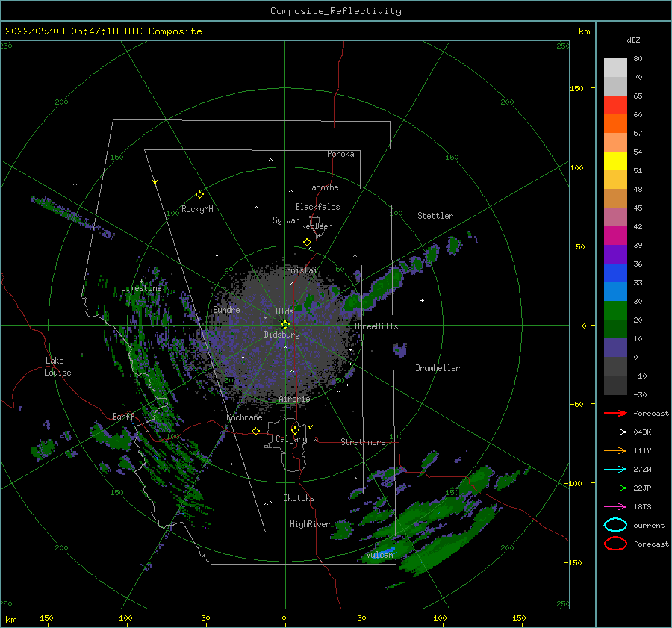Click the HighRiver label
Screen dimensions: 672x628
pos(309,524)
